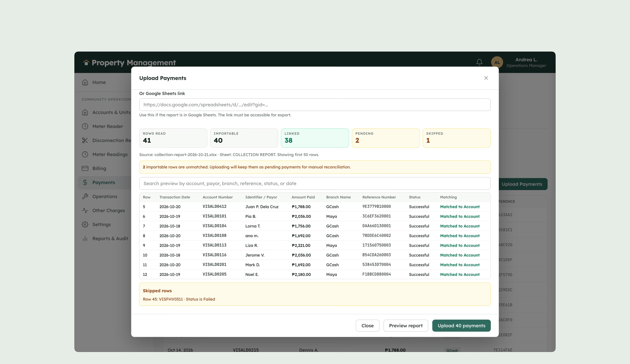The width and height of the screenshot is (630, 364).
Task: Click the Meter Reader clock icon
Action: point(85,126)
